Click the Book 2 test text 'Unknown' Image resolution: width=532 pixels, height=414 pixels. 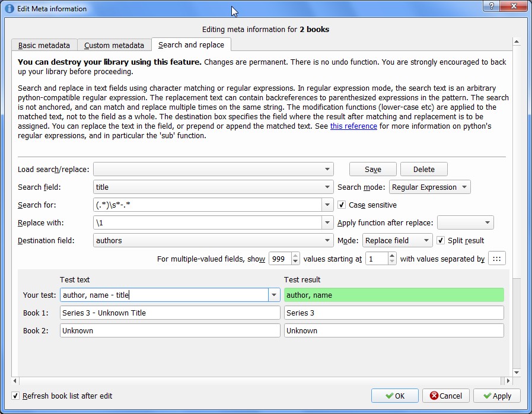(x=170, y=330)
